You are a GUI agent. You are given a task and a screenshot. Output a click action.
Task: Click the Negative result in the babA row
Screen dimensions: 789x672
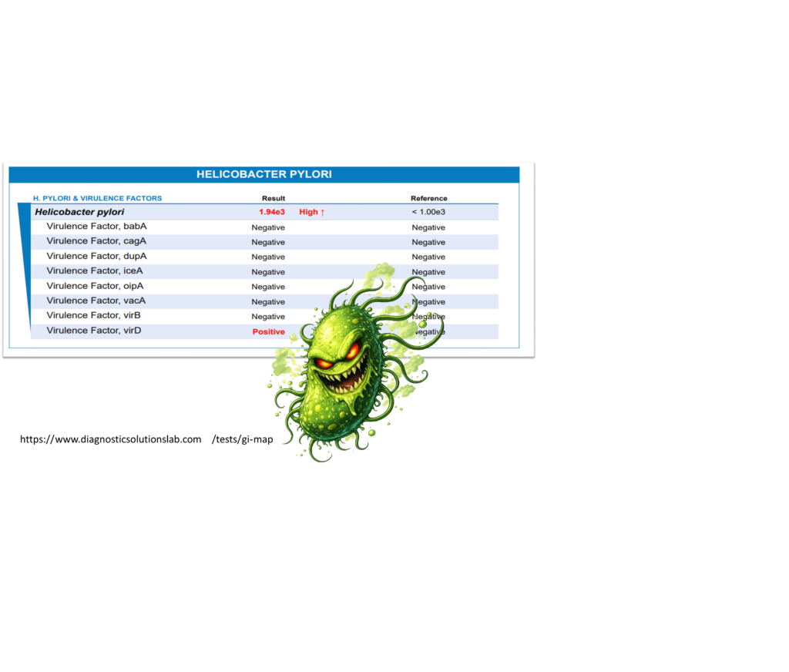268,227
